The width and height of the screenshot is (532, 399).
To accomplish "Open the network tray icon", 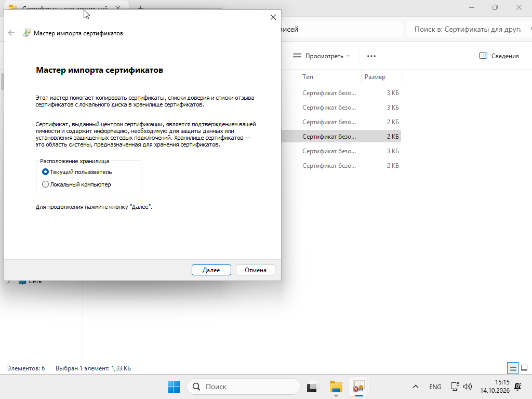I will pyautogui.click(x=455, y=387).
